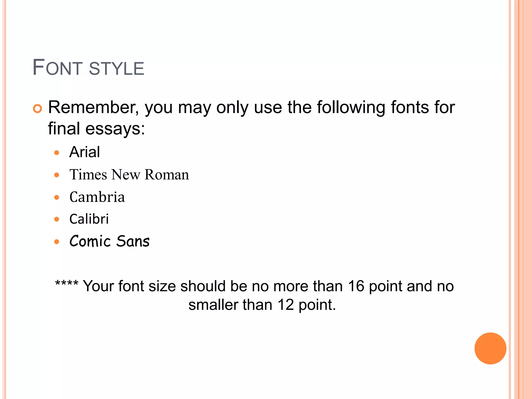Viewport: 532px width, 399px height.
Task: Click the thin peach border on left edge
Action: (x=5, y=199)
